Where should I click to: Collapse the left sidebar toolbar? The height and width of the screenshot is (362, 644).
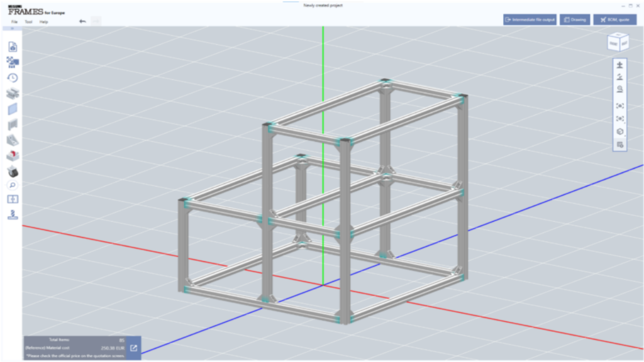[12, 29]
